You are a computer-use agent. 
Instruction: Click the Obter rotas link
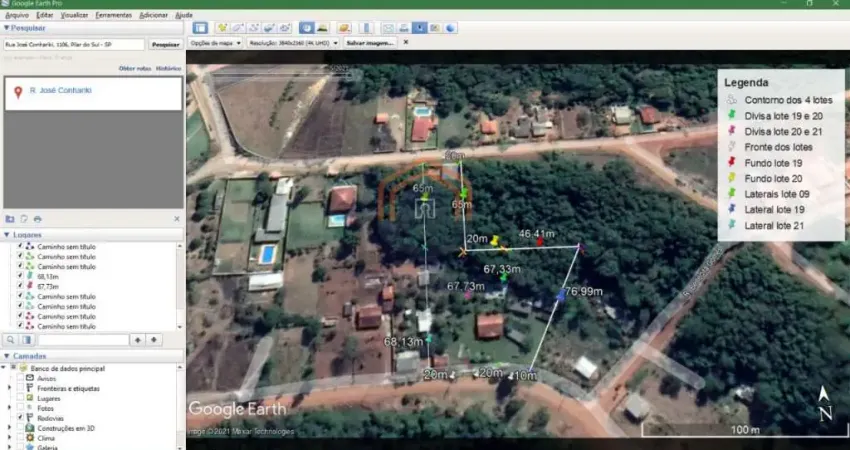[x=135, y=69]
